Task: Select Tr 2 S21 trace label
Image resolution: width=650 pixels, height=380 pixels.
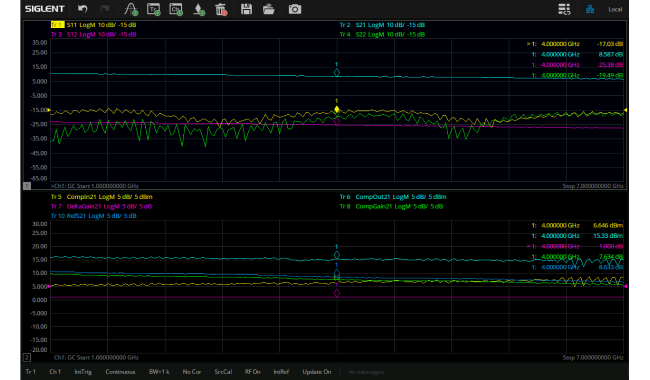Action: tap(382, 25)
